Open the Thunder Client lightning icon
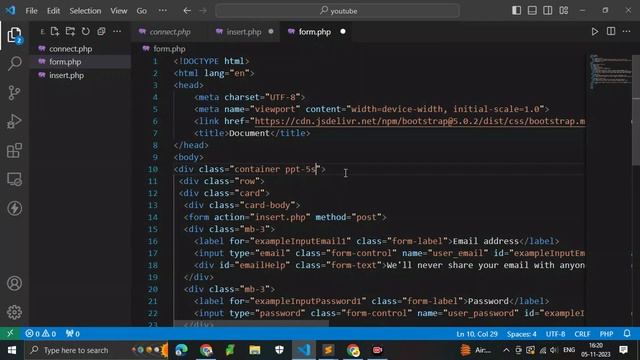The height and width of the screenshot is (360, 640). [x=14, y=208]
